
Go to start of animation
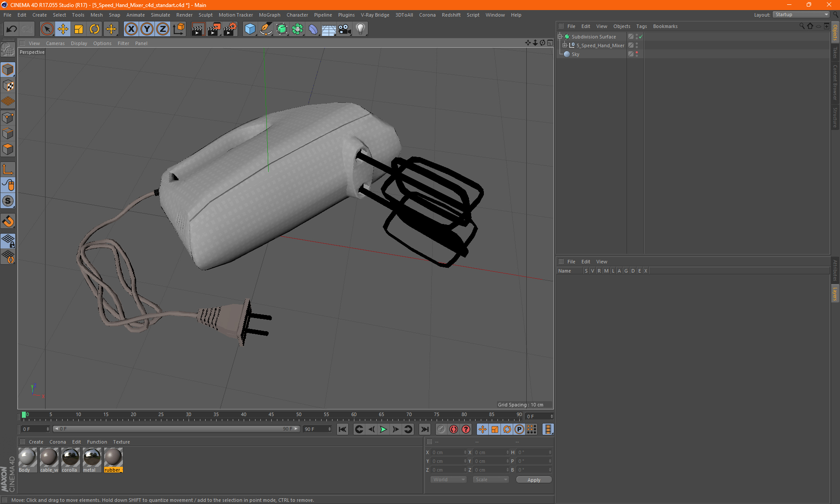pos(343,430)
